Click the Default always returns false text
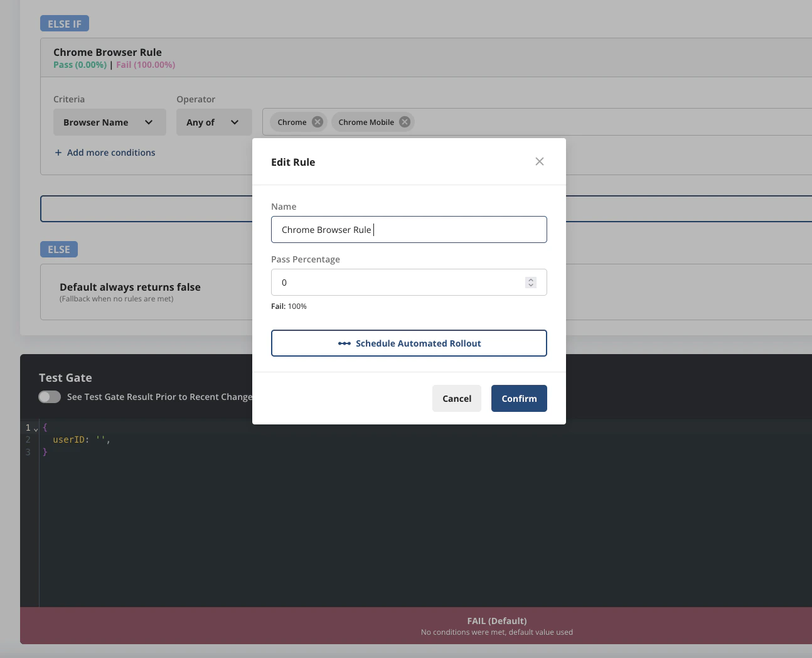This screenshot has width=812, height=658. pyautogui.click(x=130, y=287)
